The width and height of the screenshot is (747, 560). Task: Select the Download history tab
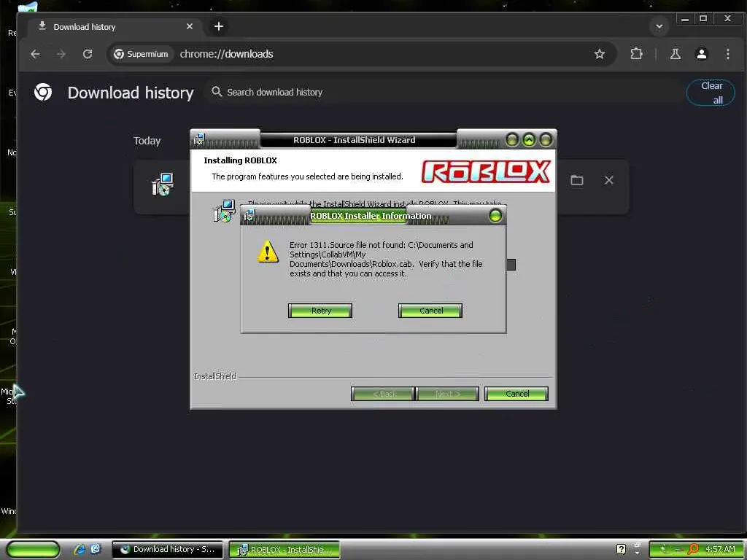[x=116, y=27]
